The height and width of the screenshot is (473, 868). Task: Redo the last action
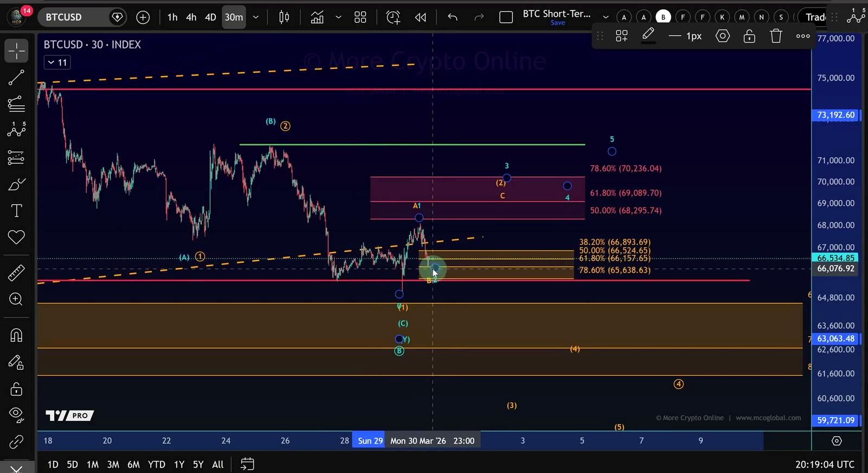pos(479,17)
